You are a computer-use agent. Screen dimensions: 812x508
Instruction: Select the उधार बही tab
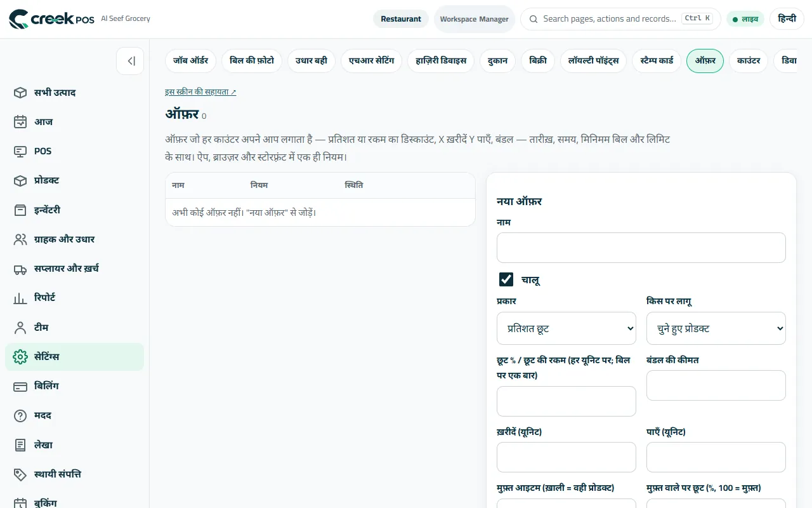click(x=311, y=61)
